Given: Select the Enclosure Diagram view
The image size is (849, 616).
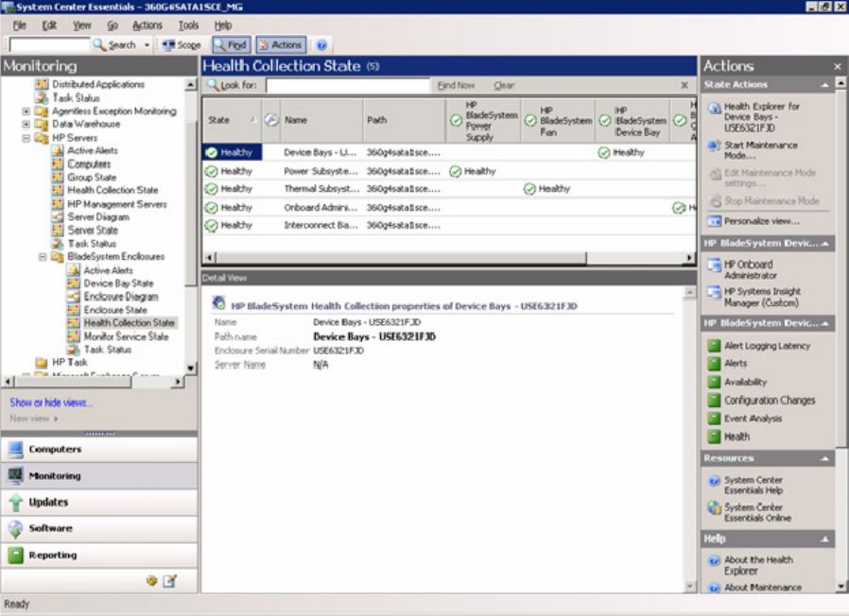Looking at the screenshot, I should [x=120, y=297].
